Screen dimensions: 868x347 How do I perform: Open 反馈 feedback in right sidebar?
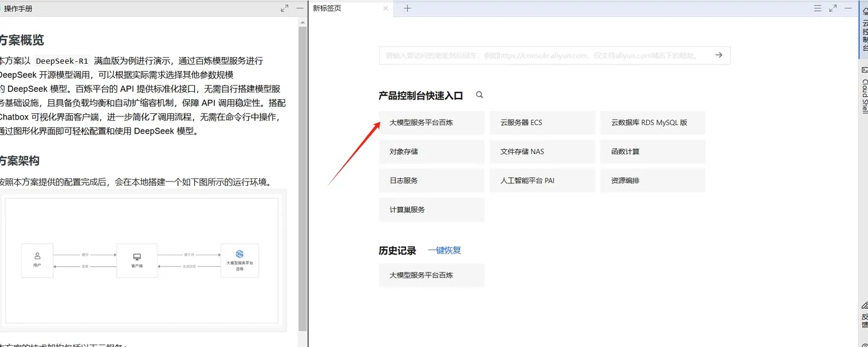click(865, 316)
